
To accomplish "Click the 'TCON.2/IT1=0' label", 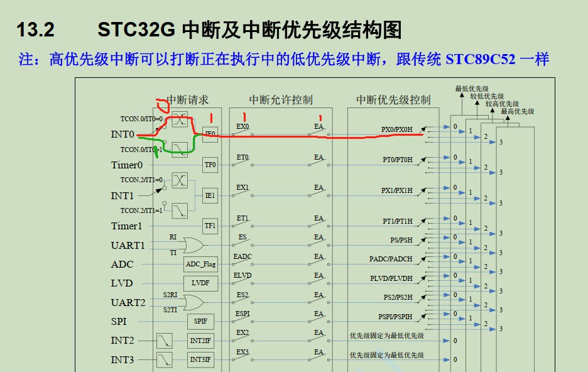I will (x=141, y=180).
